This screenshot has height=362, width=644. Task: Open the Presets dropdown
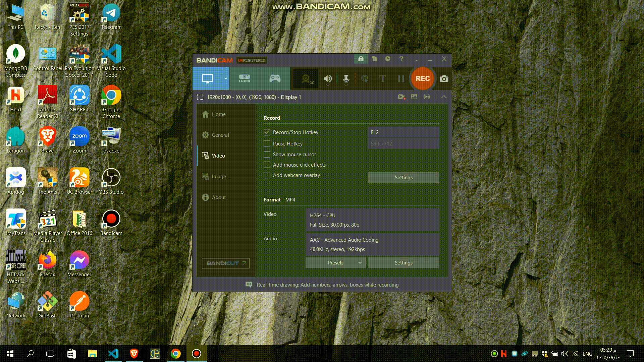click(x=335, y=263)
